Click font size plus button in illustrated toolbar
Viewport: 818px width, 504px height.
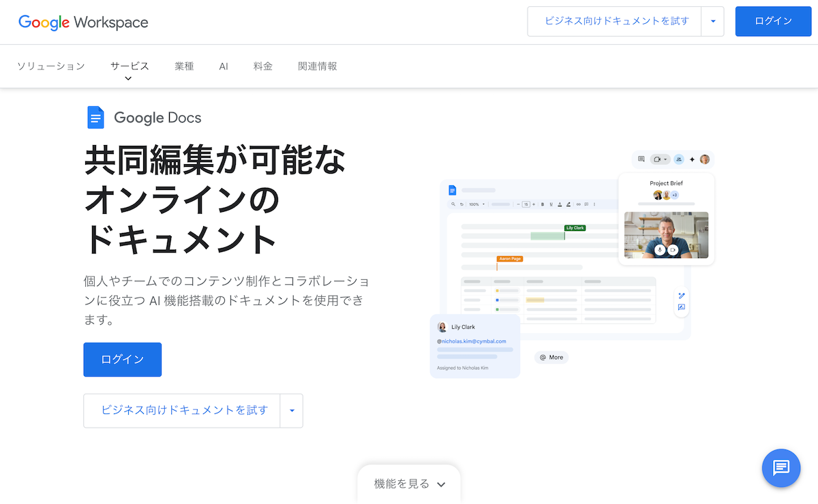(534, 204)
